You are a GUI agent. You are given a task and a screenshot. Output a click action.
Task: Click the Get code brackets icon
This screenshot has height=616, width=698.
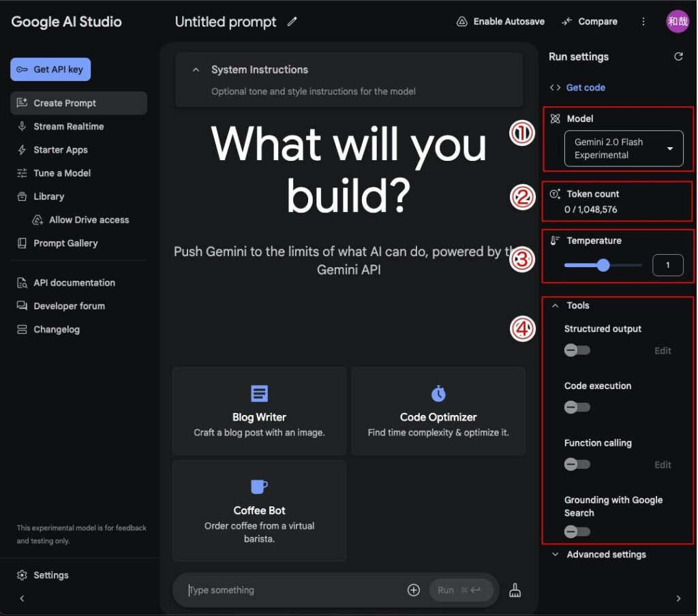point(555,88)
